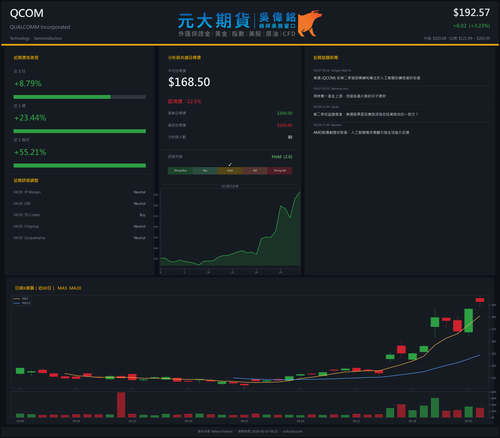Click the Sell rating segment

(255, 171)
